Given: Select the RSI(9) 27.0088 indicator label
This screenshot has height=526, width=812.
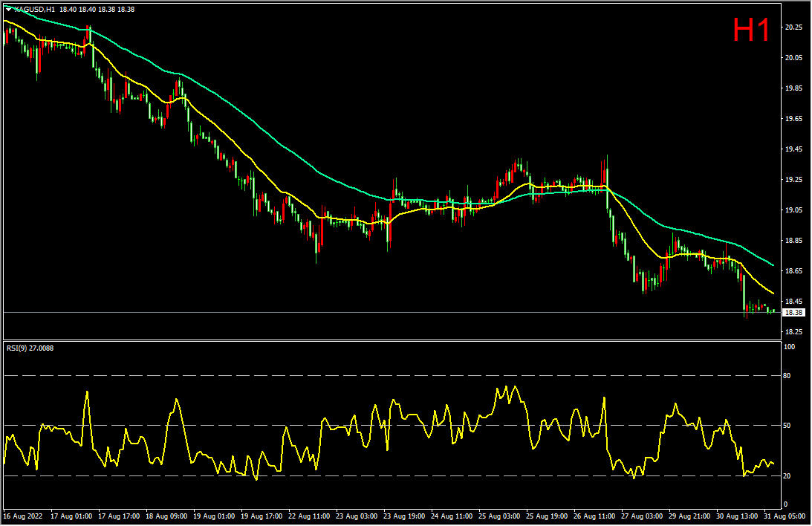Looking at the screenshot, I should pos(30,348).
